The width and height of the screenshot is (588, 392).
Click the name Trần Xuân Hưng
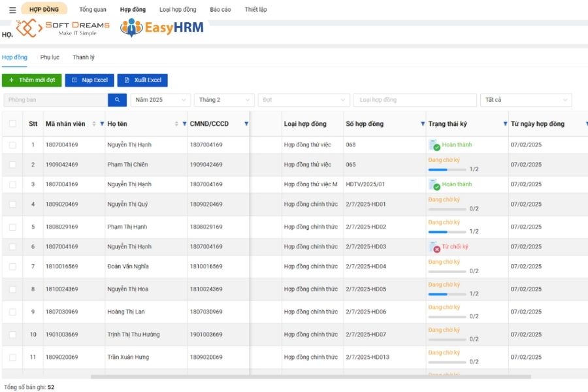pyautogui.click(x=128, y=357)
